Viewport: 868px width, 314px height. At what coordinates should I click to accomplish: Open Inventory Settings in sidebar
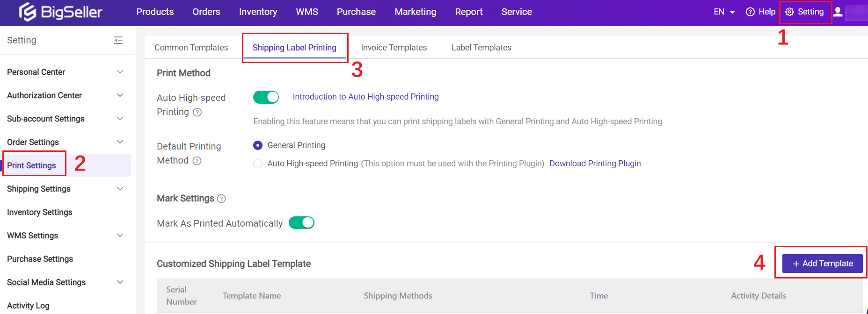coord(40,212)
